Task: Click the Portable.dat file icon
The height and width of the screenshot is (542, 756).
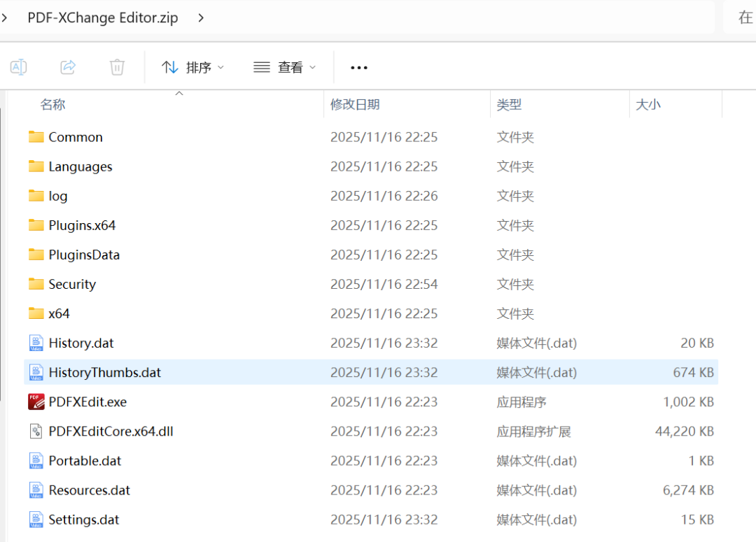Action: coord(36,461)
